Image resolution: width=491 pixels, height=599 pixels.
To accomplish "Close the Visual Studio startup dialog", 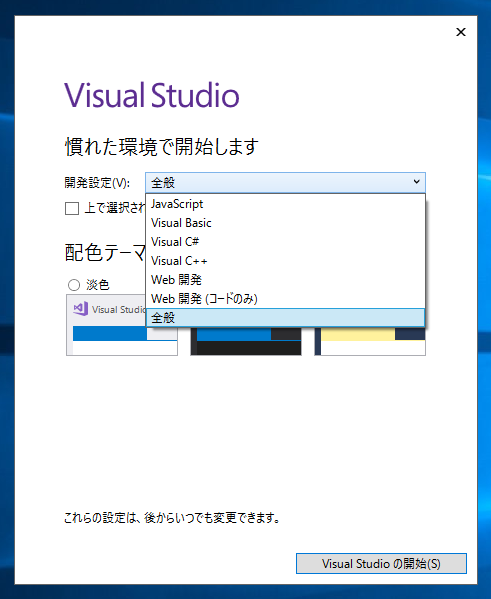I will (x=461, y=32).
